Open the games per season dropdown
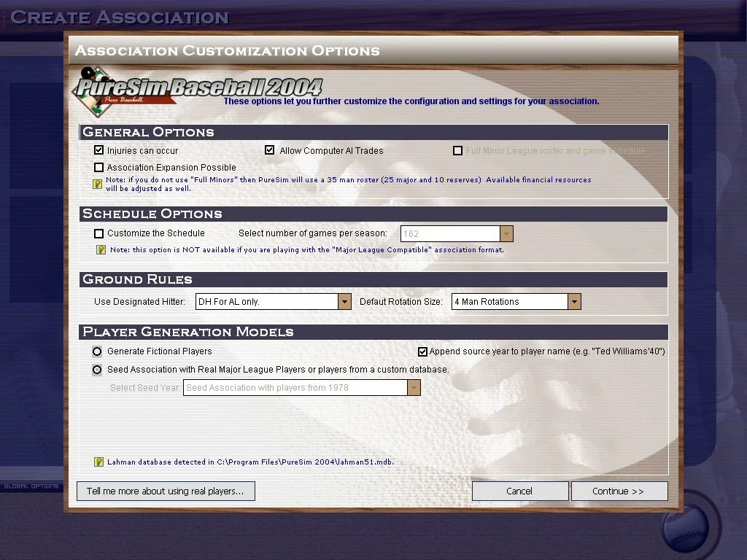 (506, 234)
